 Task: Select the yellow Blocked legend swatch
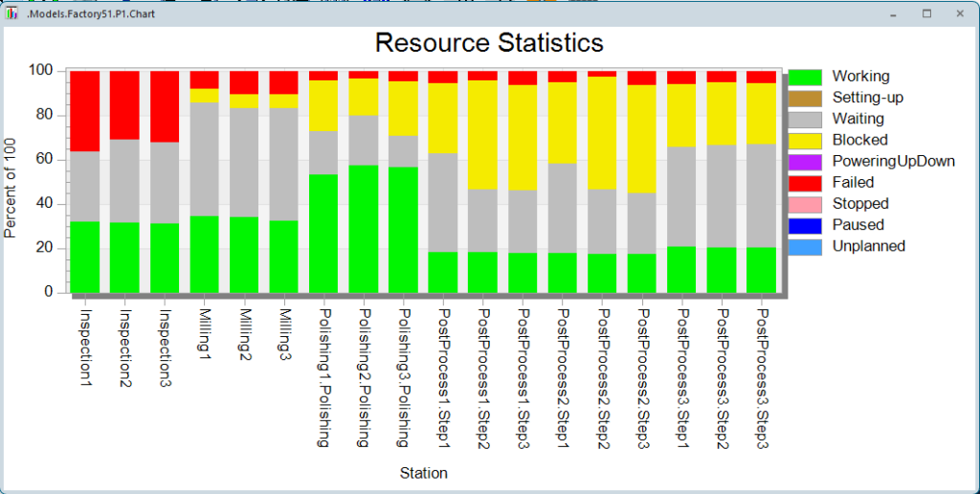tap(806, 140)
